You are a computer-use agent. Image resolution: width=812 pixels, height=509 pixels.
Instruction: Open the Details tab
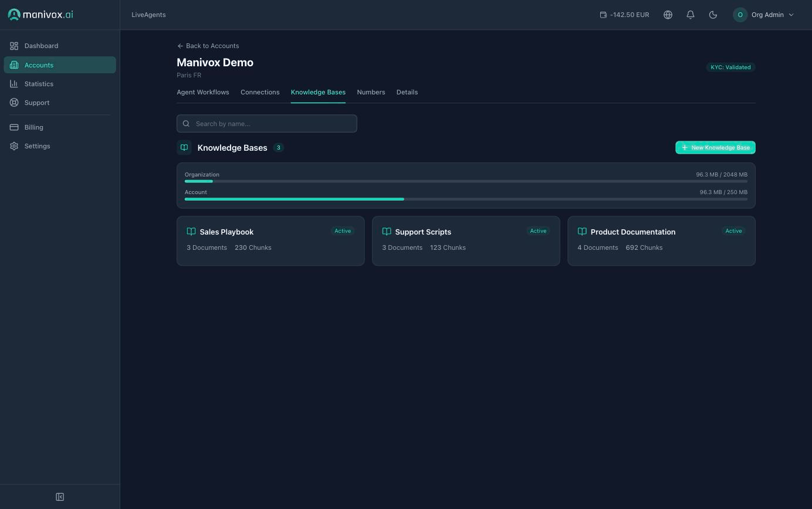point(407,92)
